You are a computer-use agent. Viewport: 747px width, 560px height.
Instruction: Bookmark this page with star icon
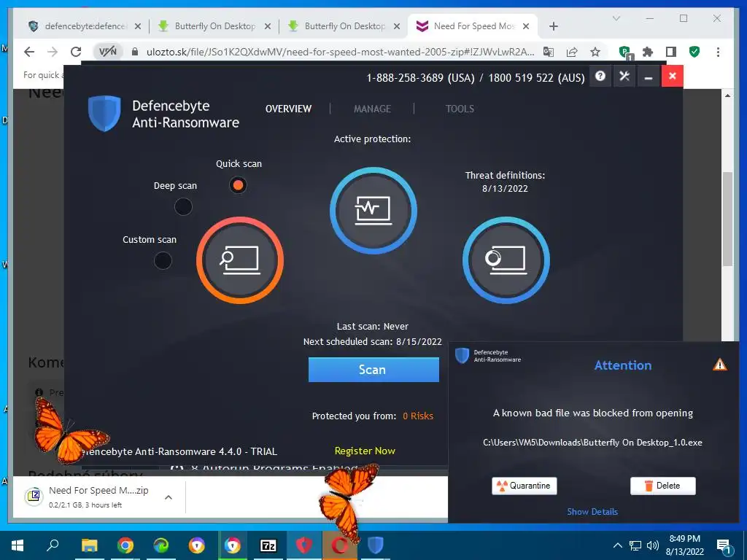tap(595, 52)
